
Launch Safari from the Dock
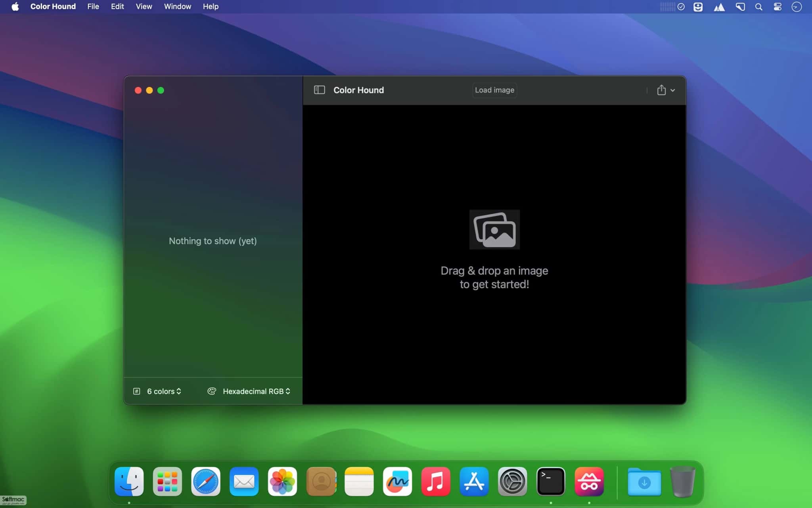tap(206, 481)
